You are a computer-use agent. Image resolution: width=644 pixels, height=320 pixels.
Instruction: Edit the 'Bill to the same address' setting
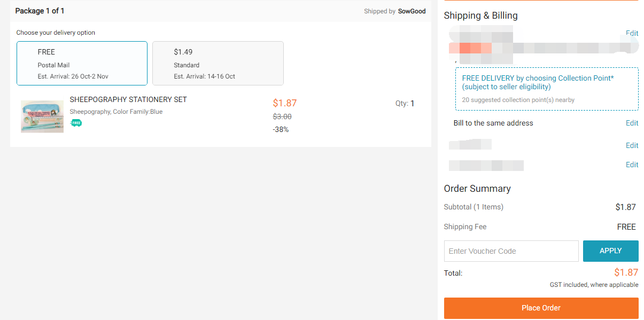[x=632, y=123]
